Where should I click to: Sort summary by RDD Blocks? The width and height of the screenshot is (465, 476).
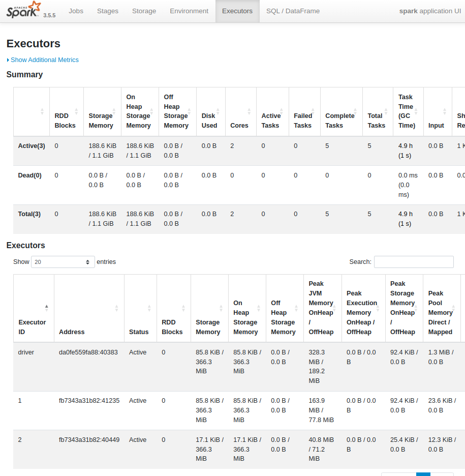pos(67,111)
